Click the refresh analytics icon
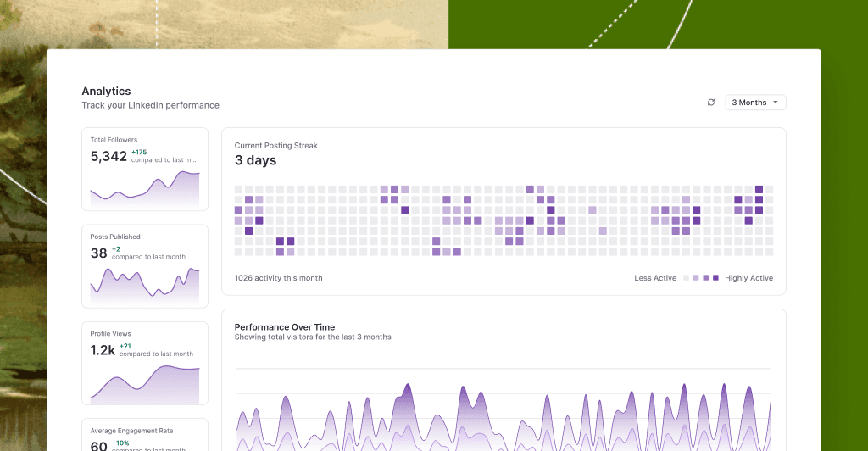 711,103
